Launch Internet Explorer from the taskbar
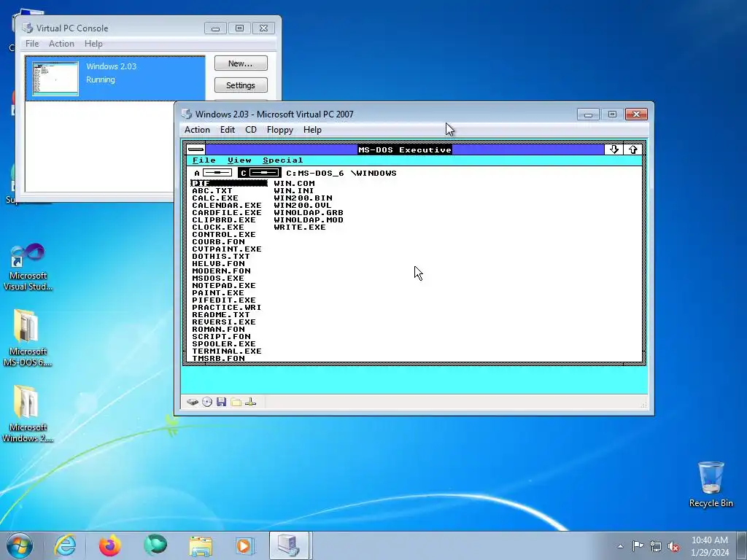The height and width of the screenshot is (560, 747). (65, 545)
